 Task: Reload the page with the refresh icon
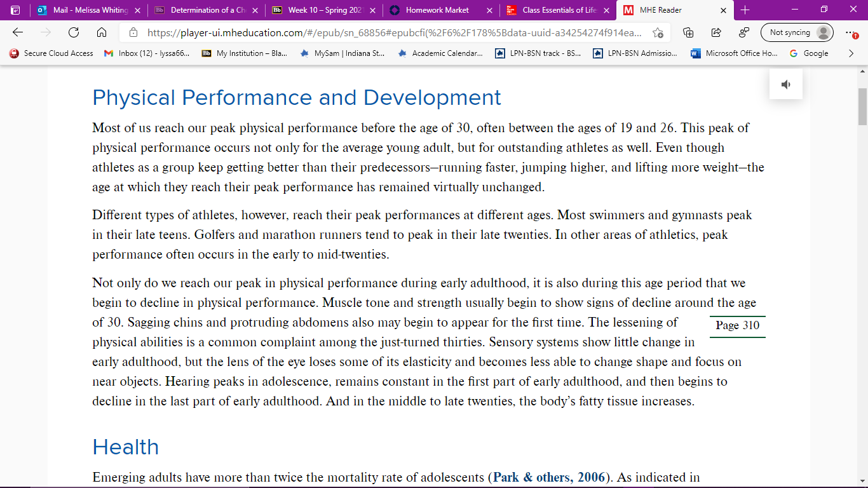pos(74,32)
